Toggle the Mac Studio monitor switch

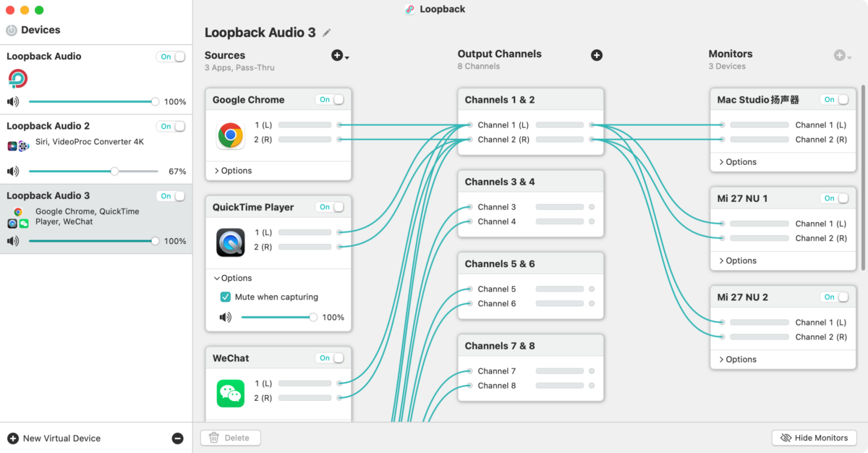(x=835, y=100)
